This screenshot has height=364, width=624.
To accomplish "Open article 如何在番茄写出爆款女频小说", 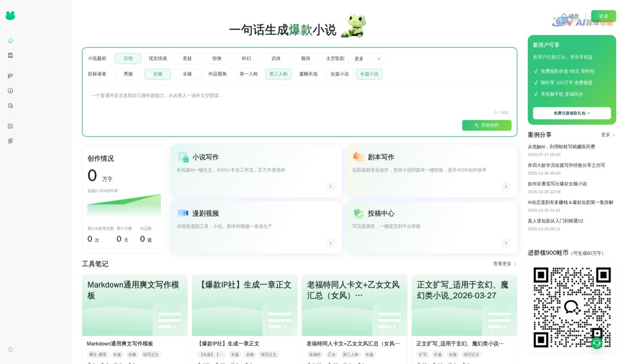I will [557, 184].
